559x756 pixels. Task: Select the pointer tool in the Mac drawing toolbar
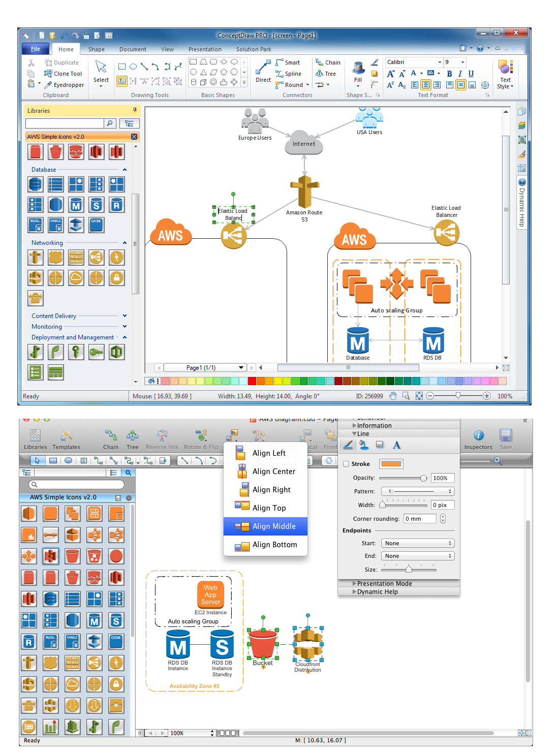pos(37,461)
